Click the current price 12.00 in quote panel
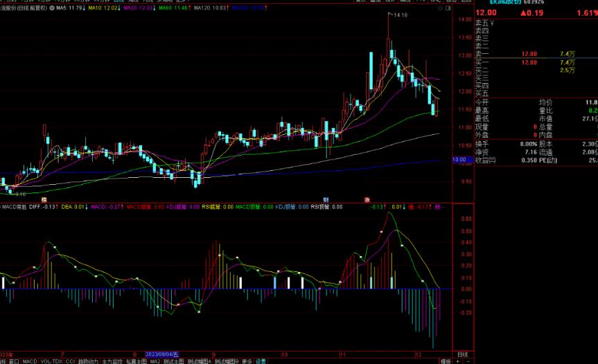Screen dimensions: 598x364 (486, 12)
